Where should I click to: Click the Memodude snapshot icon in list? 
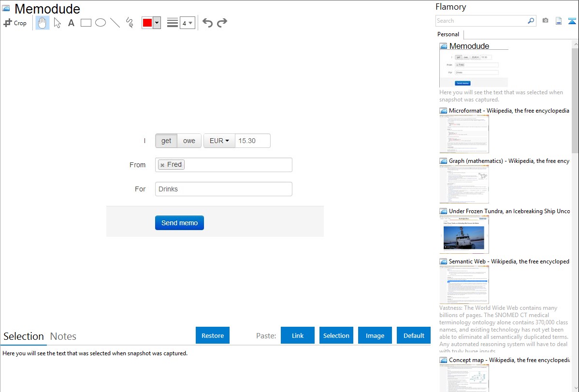(x=444, y=46)
